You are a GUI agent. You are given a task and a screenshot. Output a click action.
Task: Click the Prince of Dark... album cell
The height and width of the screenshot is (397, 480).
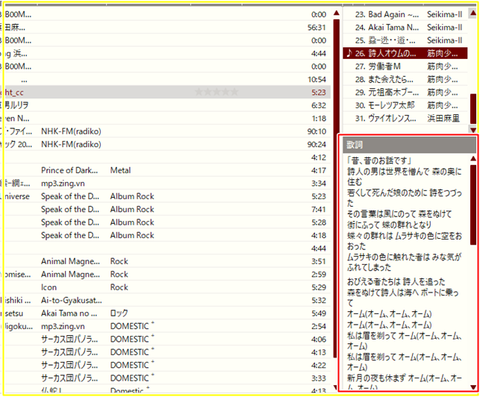point(69,170)
